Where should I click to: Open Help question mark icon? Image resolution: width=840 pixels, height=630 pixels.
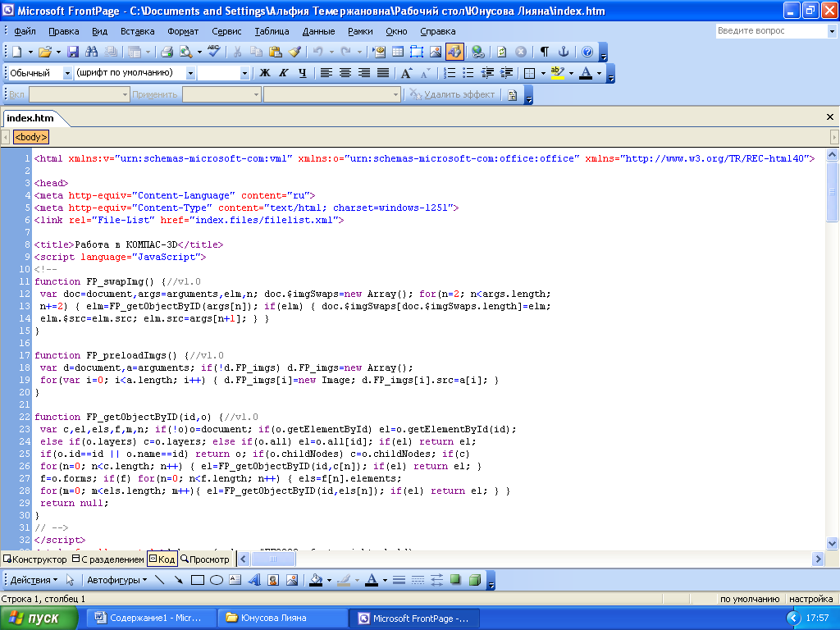587,52
